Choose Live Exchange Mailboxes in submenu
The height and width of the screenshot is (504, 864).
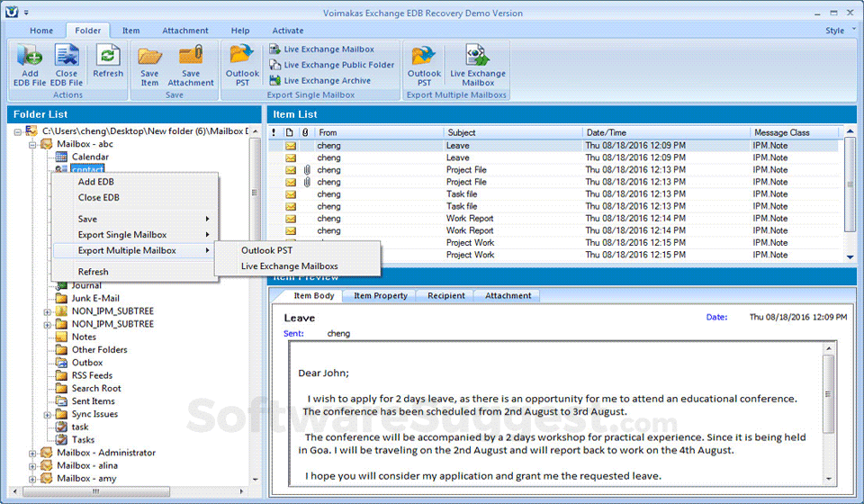point(298,266)
